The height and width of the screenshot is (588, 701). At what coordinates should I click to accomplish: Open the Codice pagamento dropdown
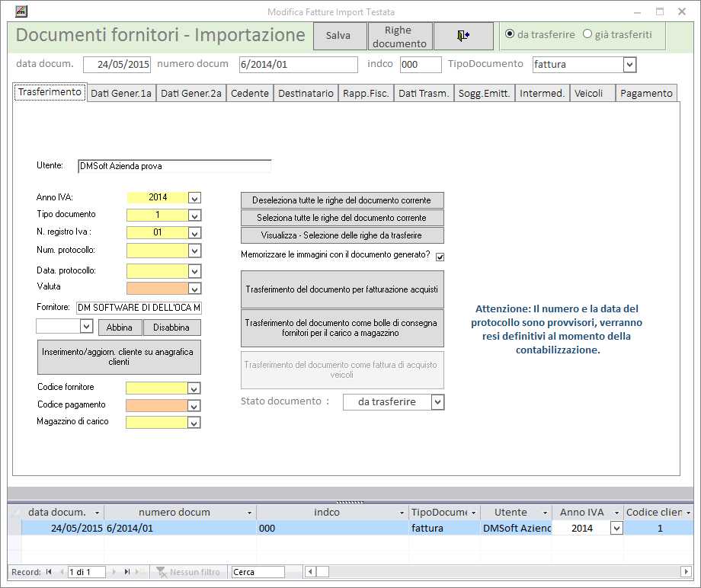click(x=194, y=406)
